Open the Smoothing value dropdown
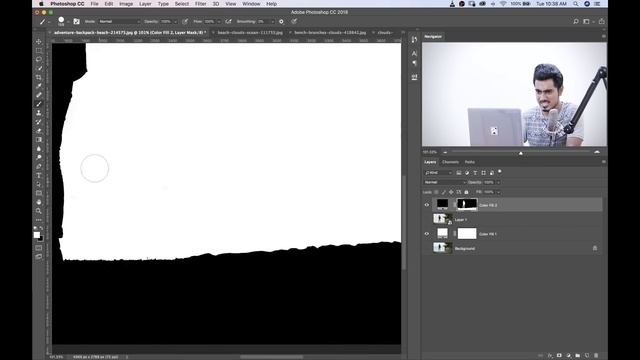 pyautogui.click(x=272, y=22)
